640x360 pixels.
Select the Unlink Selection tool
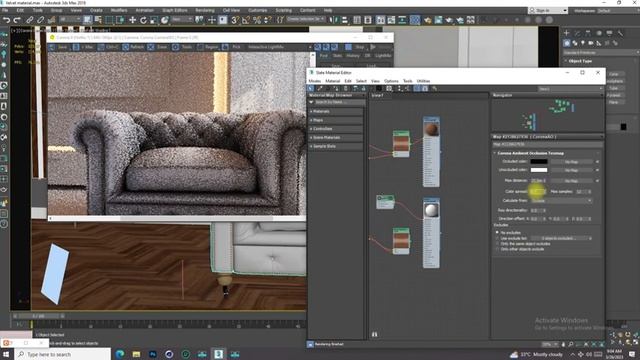pyautogui.click(x=40, y=20)
